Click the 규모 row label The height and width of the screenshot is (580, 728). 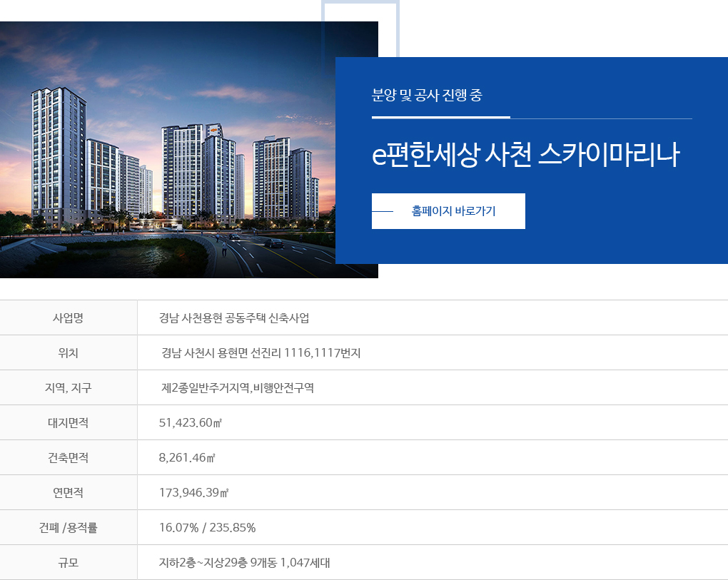[69, 563]
